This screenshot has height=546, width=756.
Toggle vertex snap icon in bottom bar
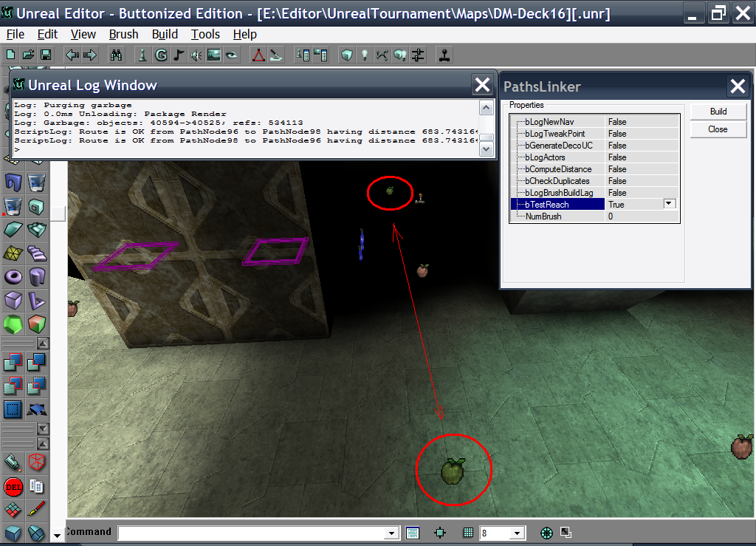pyautogui.click(x=440, y=533)
